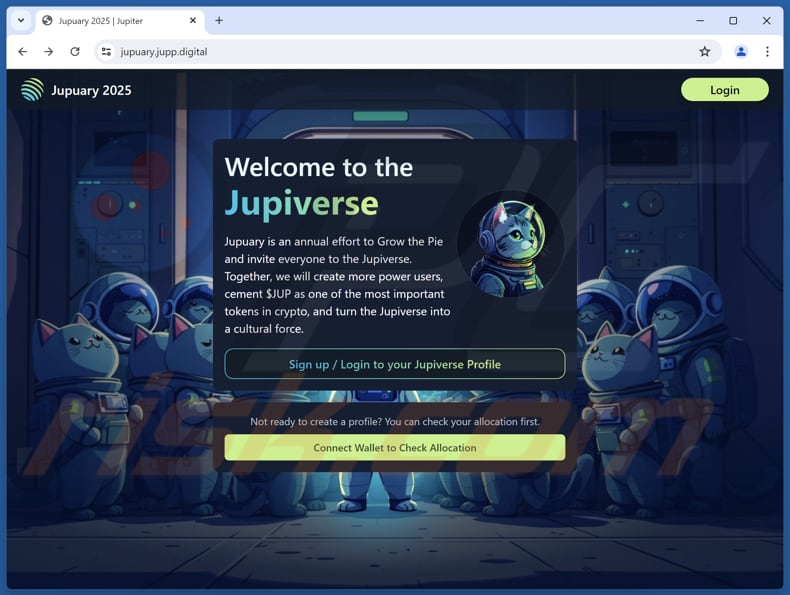Click the 'Not ready to create a profile?' text
Screen dimensions: 790x595
click(x=316, y=422)
